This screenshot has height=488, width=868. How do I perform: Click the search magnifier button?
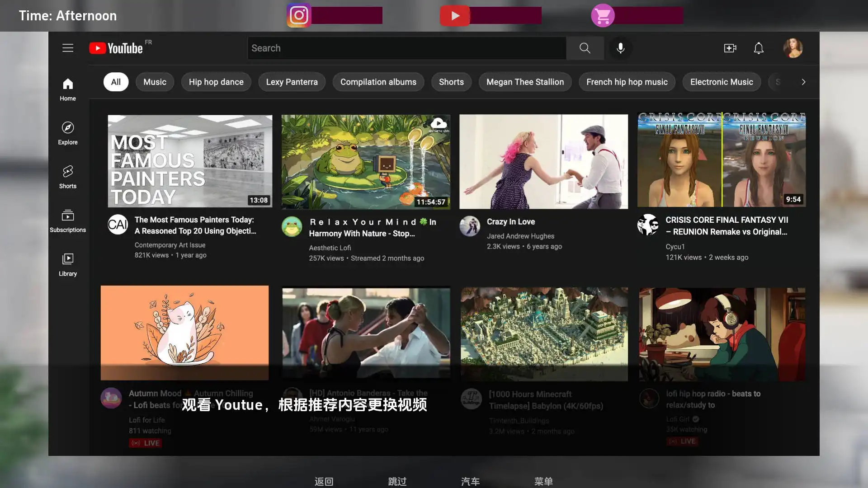tap(585, 48)
